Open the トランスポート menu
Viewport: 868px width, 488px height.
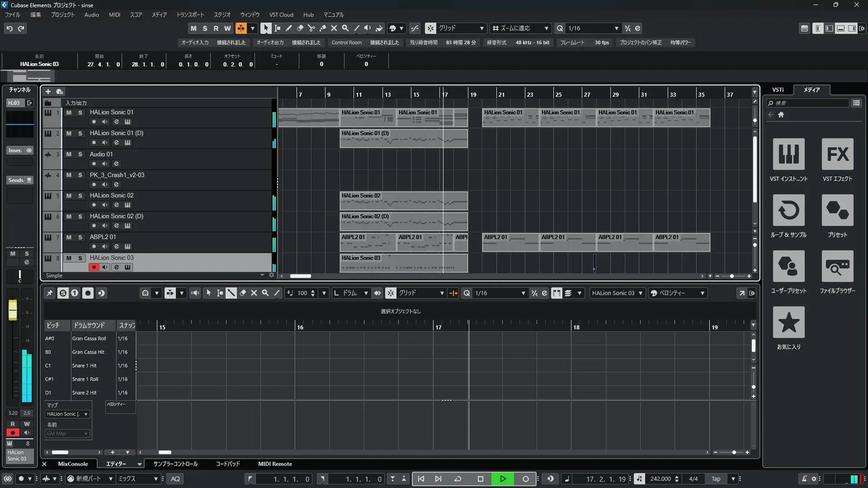(190, 15)
